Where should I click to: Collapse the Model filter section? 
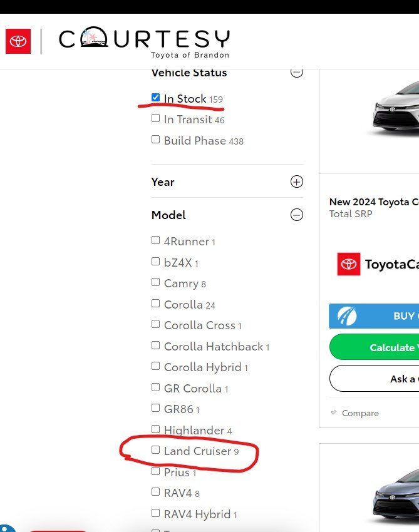297,215
